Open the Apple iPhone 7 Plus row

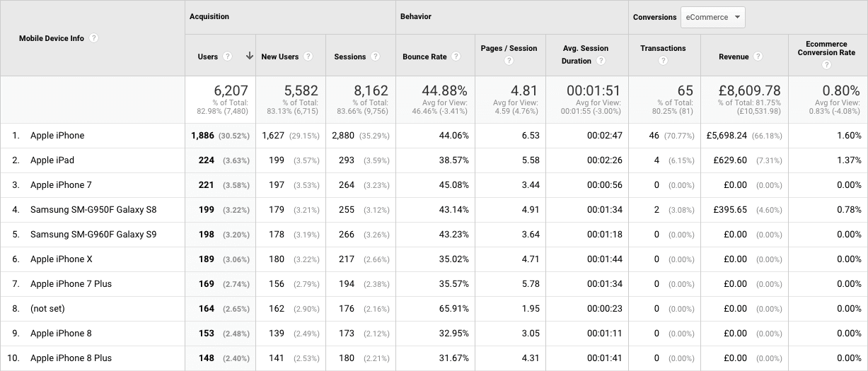click(x=71, y=284)
